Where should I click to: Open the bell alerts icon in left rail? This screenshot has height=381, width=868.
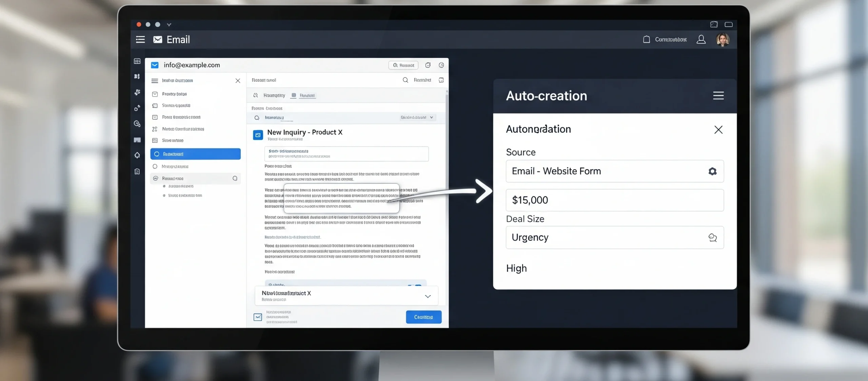click(137, 155)
